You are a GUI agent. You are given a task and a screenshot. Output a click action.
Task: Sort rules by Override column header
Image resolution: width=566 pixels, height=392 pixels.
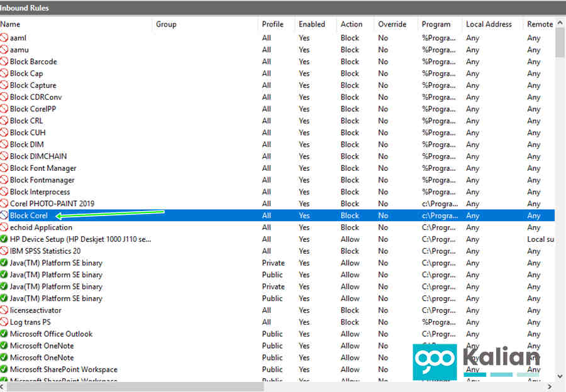[392, 24]
